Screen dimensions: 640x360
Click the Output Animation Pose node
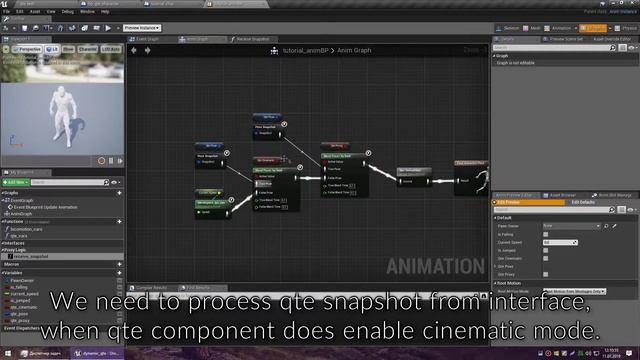click(x=471, y=178)
